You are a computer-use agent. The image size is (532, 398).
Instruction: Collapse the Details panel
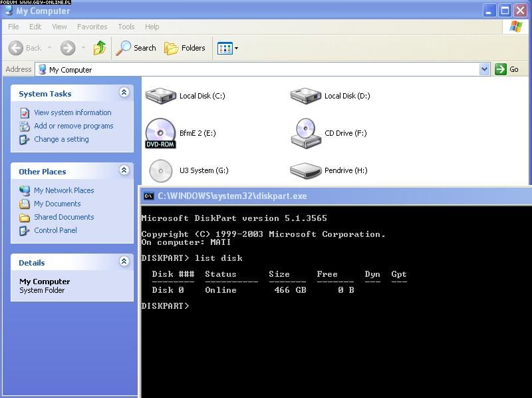124,261
